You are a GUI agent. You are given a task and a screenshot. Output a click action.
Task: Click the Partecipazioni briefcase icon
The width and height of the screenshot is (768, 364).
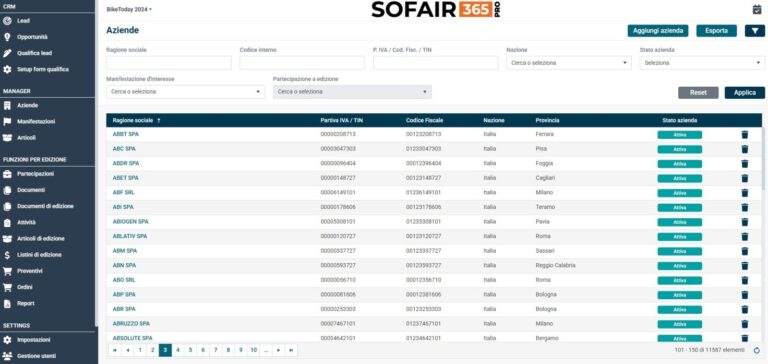click(7, 174)
